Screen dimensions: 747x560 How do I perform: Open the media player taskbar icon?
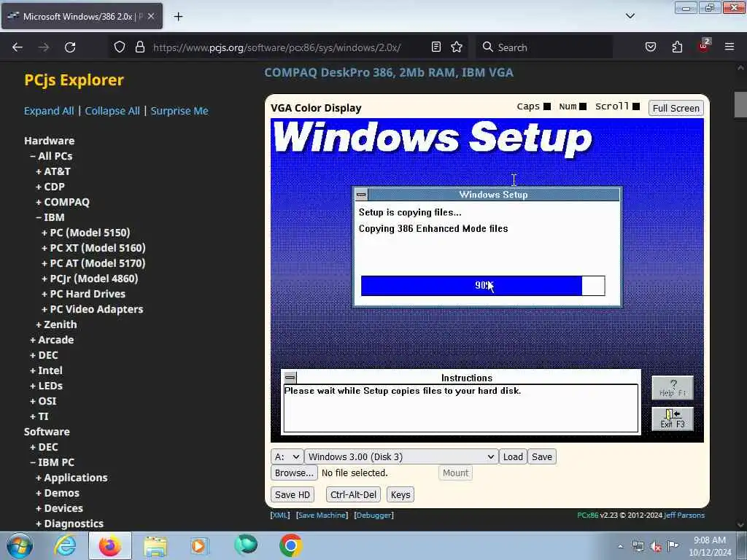coord(199,545)
